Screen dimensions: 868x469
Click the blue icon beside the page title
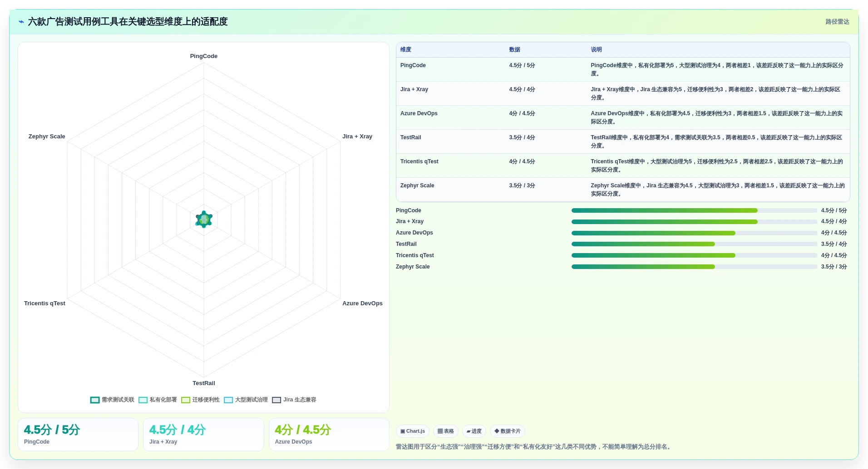click(21, 22)
